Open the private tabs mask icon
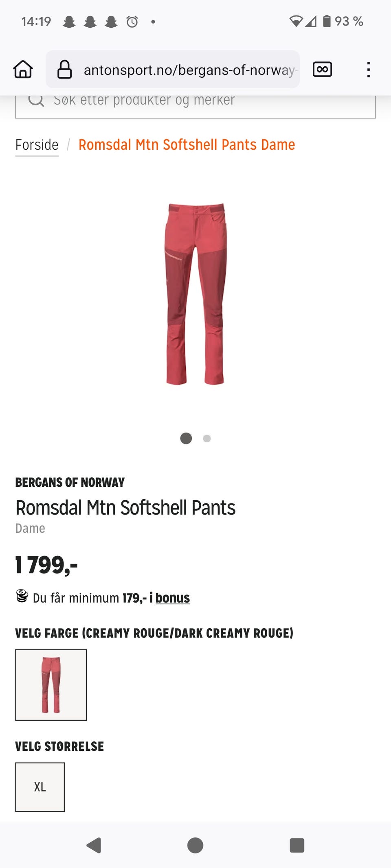Image resolution: width=391 pixels, height=868 pixels. [x=322, y=70]
